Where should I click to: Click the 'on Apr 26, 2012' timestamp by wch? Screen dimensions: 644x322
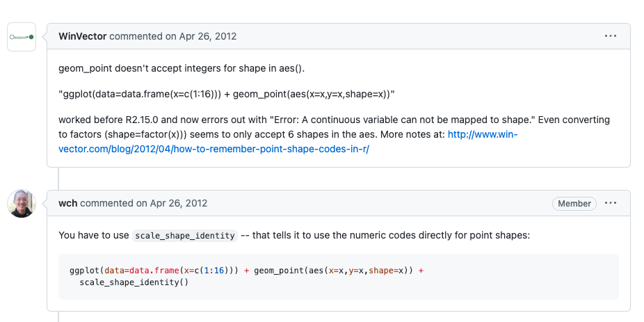coord(172,203)
